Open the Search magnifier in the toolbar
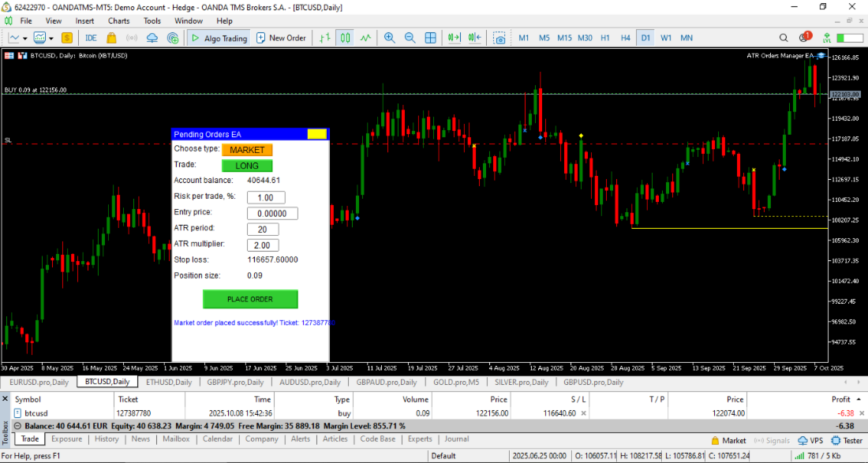This screenshot has width=868, height=463. 783,37
